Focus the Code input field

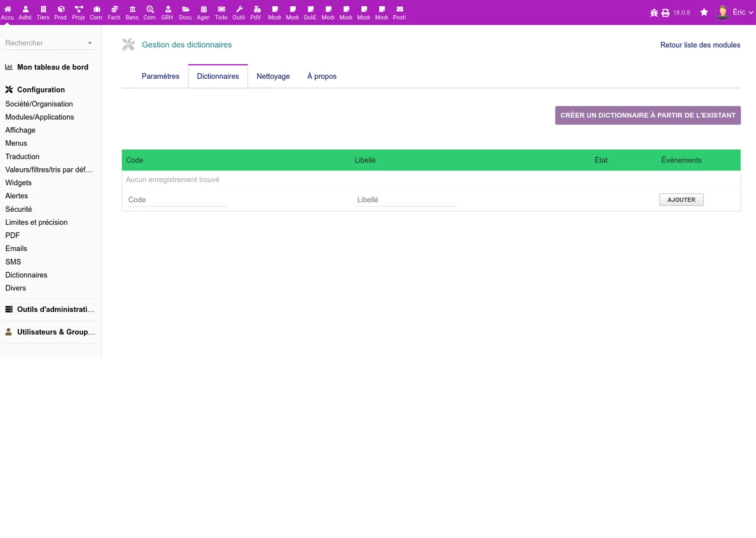click(x=177, y=200)
